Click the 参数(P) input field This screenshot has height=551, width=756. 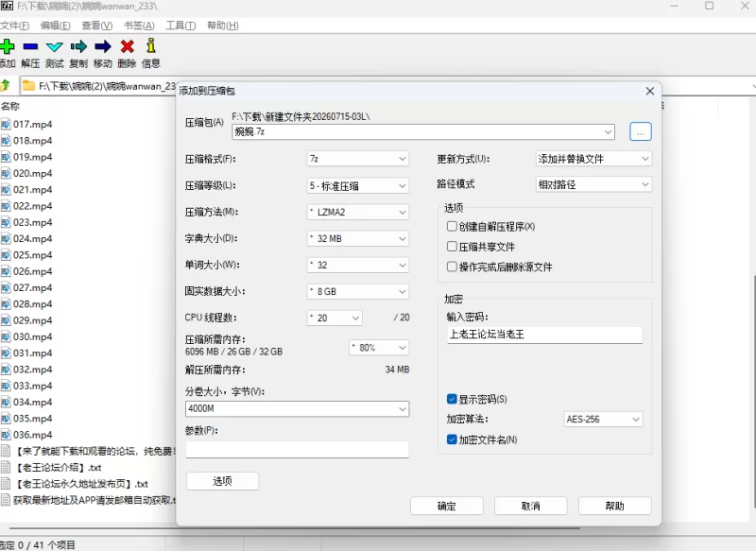(x=297, y=449)
